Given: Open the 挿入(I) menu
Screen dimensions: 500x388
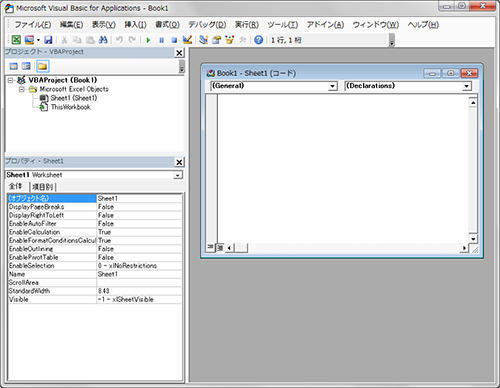Looking at the screenshot, I should point(135,25).
